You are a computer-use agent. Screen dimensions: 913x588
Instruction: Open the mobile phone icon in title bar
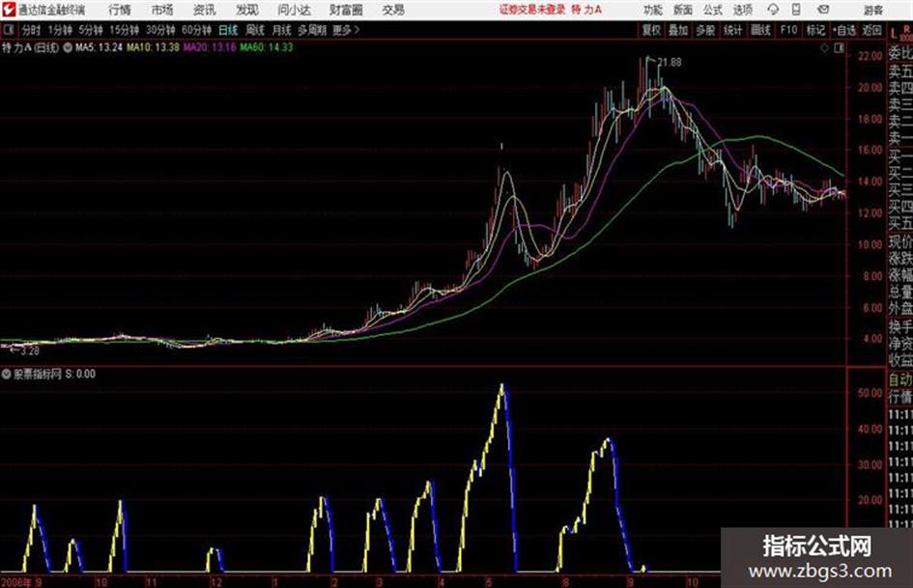[x=796, y=10]
